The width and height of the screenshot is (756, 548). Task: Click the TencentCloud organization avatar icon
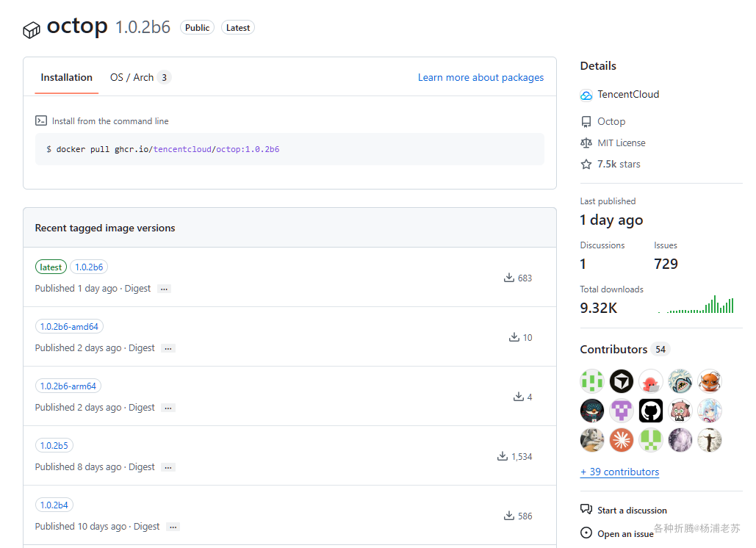(x=586, y=95)
